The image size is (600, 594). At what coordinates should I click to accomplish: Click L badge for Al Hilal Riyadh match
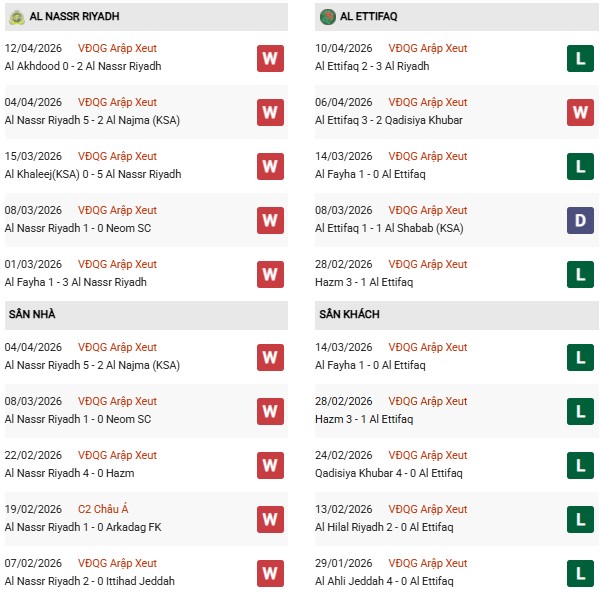click(x=581, y=519)
